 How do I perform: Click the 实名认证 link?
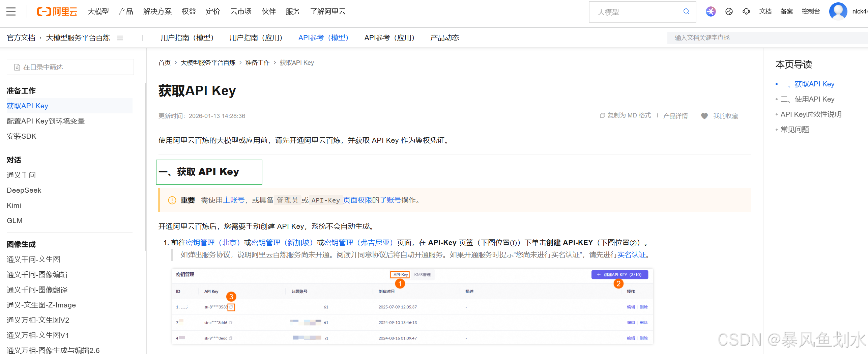point(631,255)
